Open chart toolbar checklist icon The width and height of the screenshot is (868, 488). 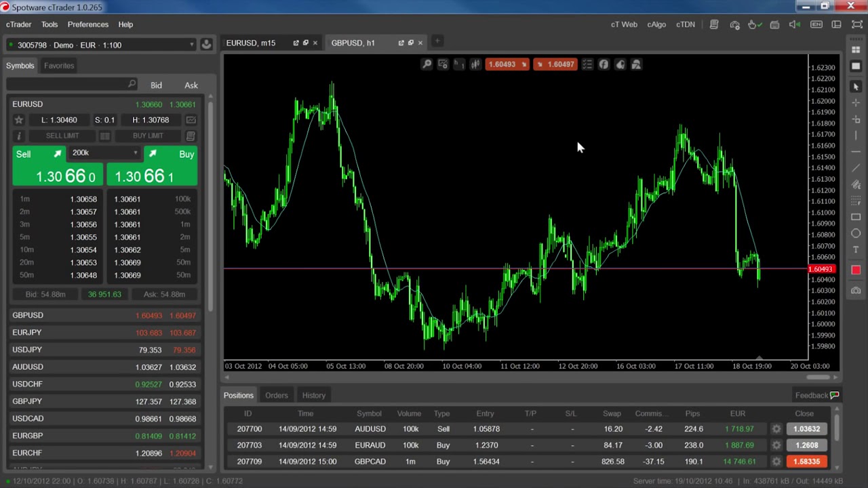[587, 64]
